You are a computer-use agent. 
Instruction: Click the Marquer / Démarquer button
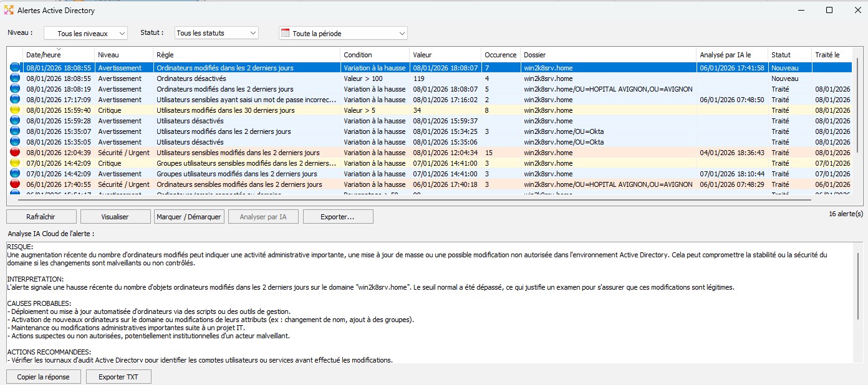point(188,217)
